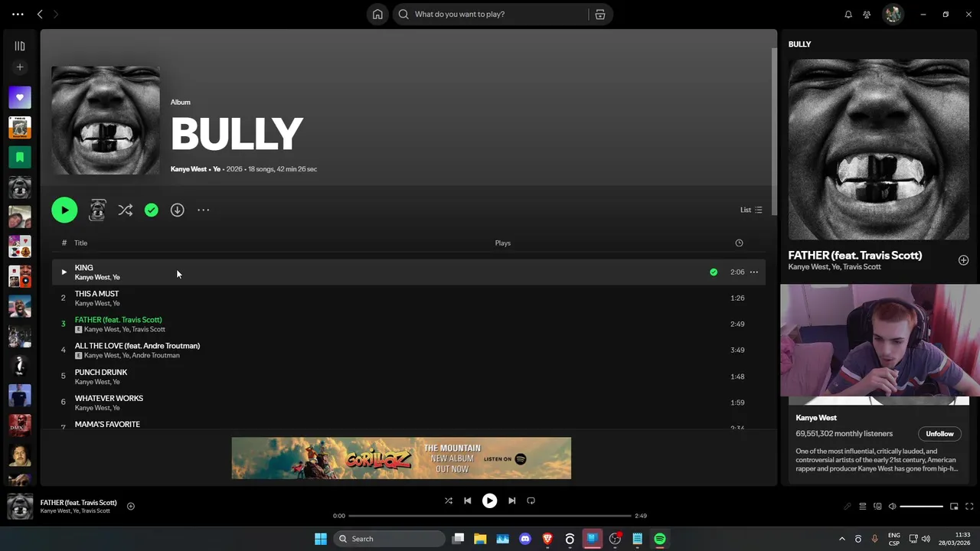
Task: Play the track KING
Action: point(64,272)
